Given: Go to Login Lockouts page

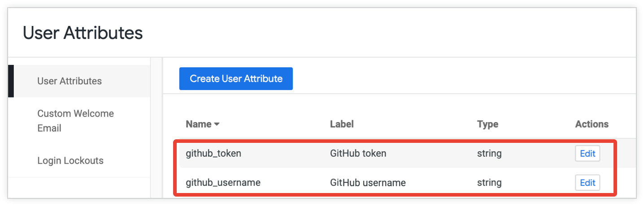Looking at the screenshot, I should (x=70, y=160).
